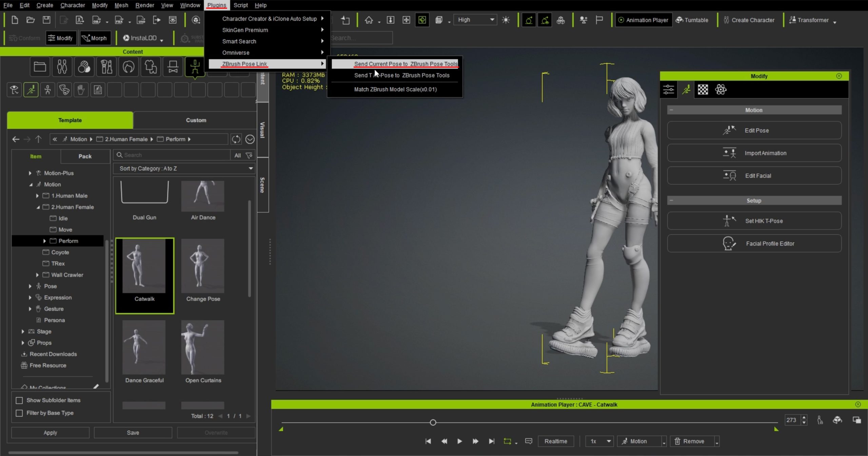Select the Motion tab icon in Modify panel

[x=686, y=90]
